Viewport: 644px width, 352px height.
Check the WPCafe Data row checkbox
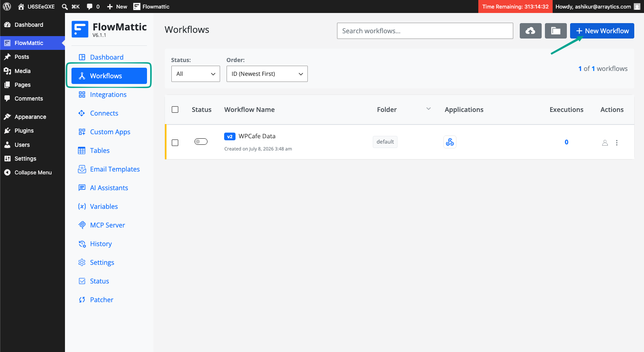[175, 143]
